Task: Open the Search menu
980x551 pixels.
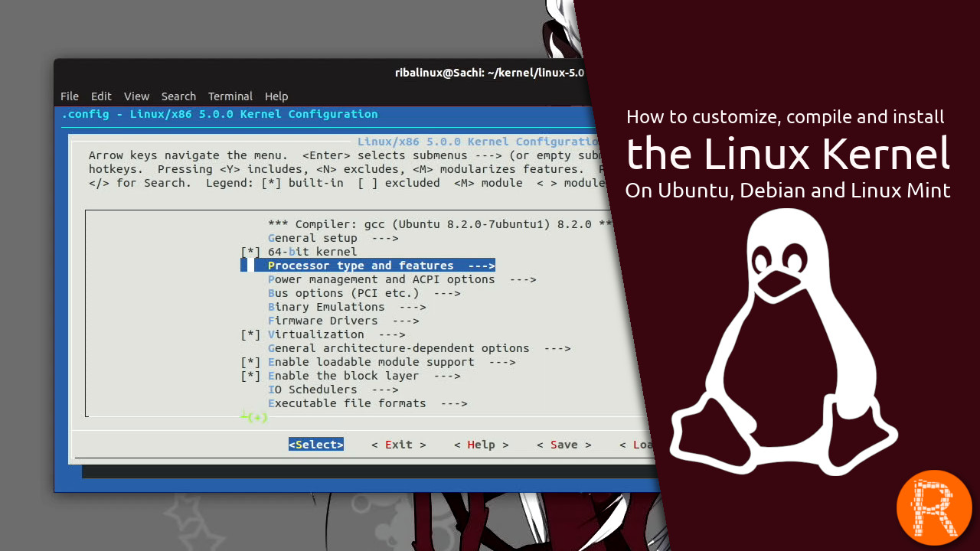Action: point(178,96)
